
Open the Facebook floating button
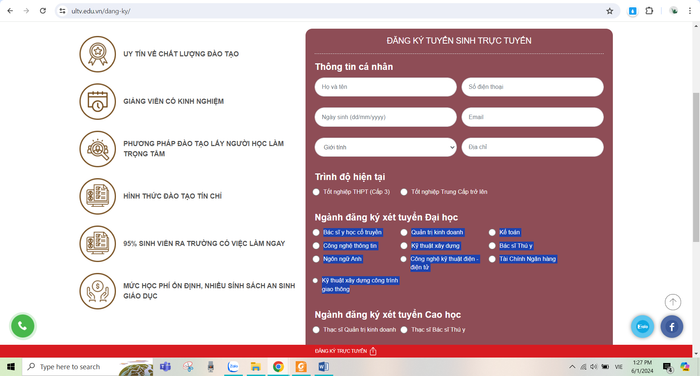[x=671, y=326]
